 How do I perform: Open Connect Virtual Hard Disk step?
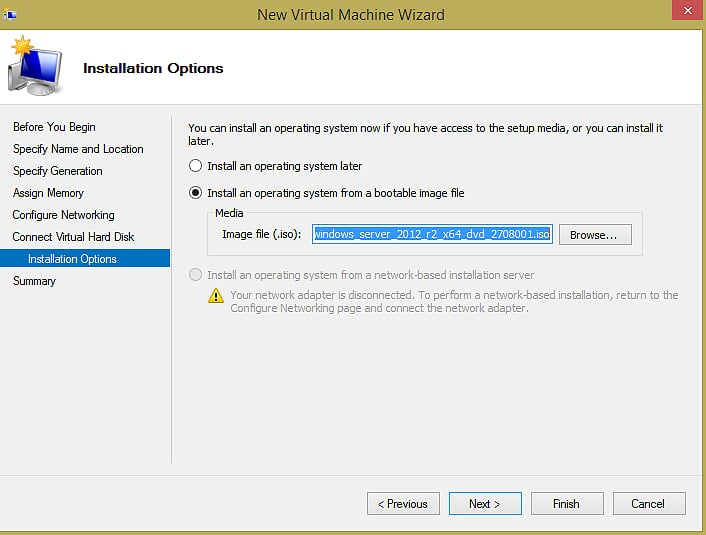coord(73,237)
